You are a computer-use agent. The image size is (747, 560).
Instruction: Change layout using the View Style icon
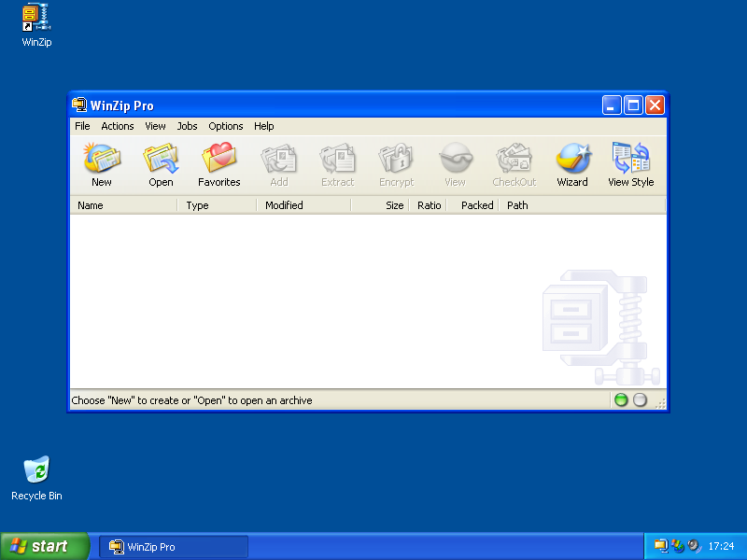[x=630, y=162]
